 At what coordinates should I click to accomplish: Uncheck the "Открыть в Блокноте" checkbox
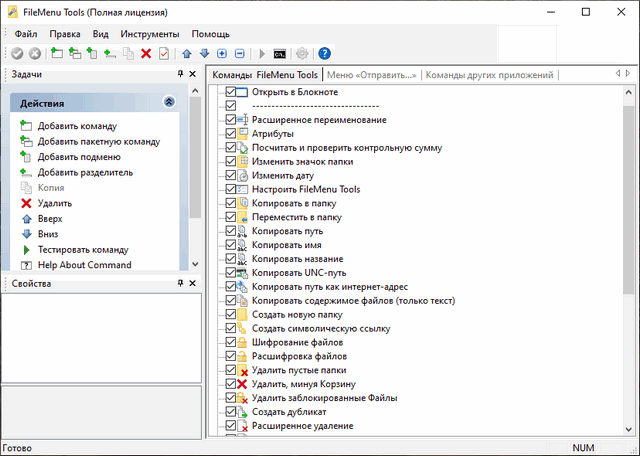pyautogui.click(x=231, y=92)
